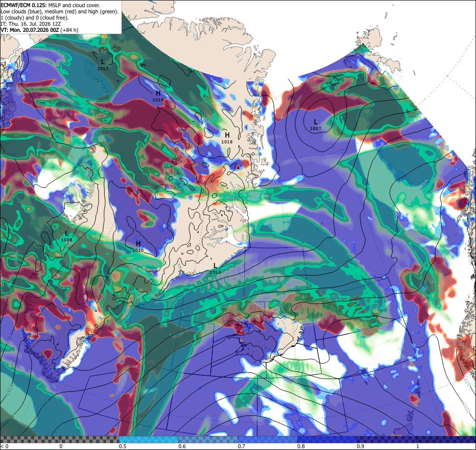The image size is (476, 450).
Task: Click the color bar label "1"
Action: point(418,446)
